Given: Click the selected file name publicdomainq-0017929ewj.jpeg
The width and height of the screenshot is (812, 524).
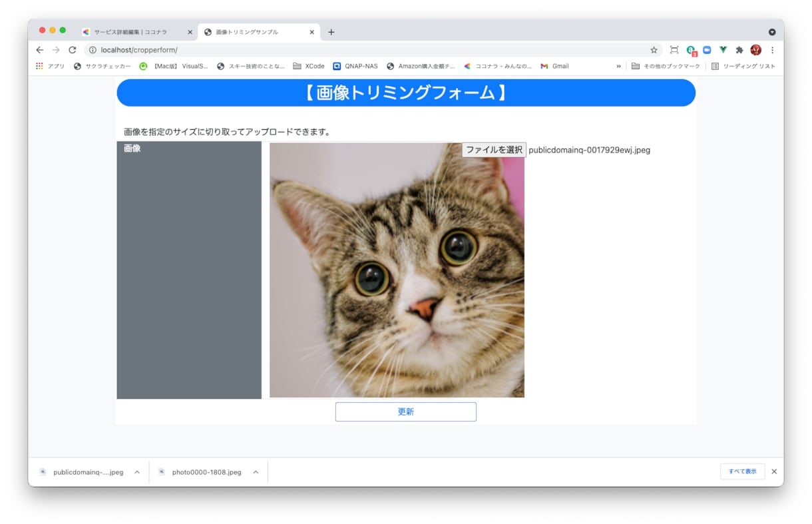Looking at the screenshot, I should 589,150.
